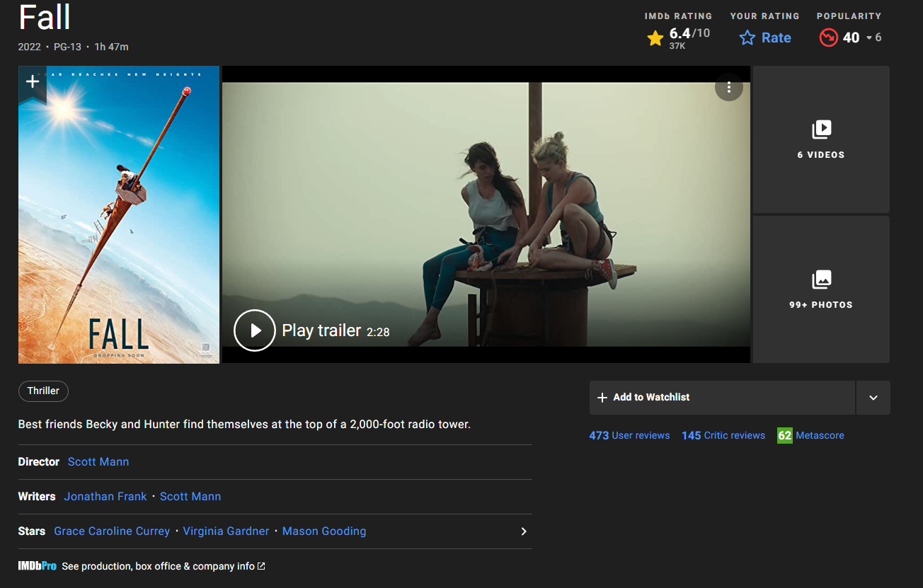Click the Rate button

[765, 38]
